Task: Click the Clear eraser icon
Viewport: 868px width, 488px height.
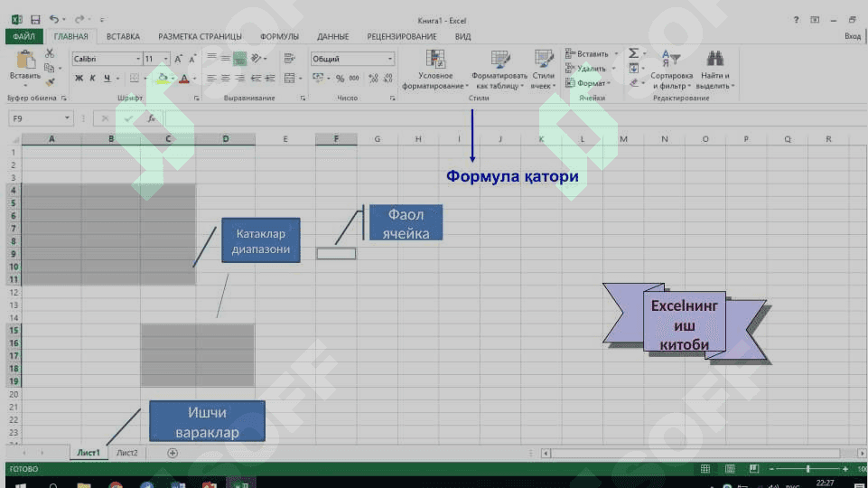Action: 634,83
